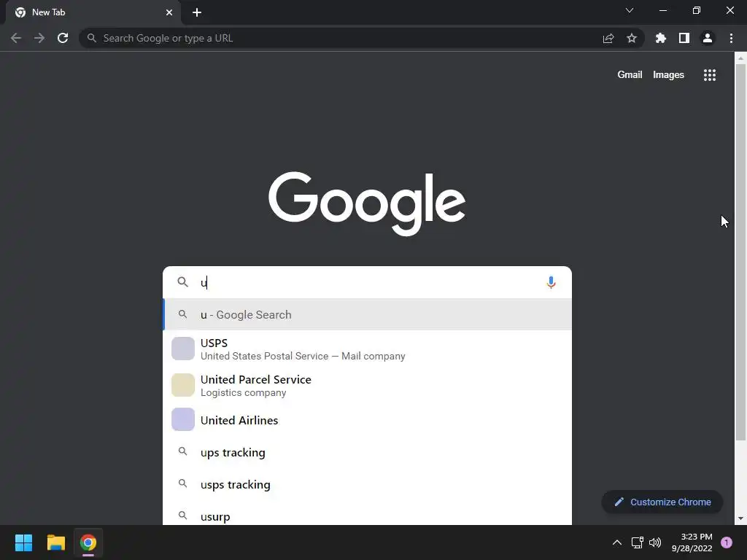Screen dimensions: 747x560
Task: Open a new tab with the plus button
Action: (x=197, y=12)
